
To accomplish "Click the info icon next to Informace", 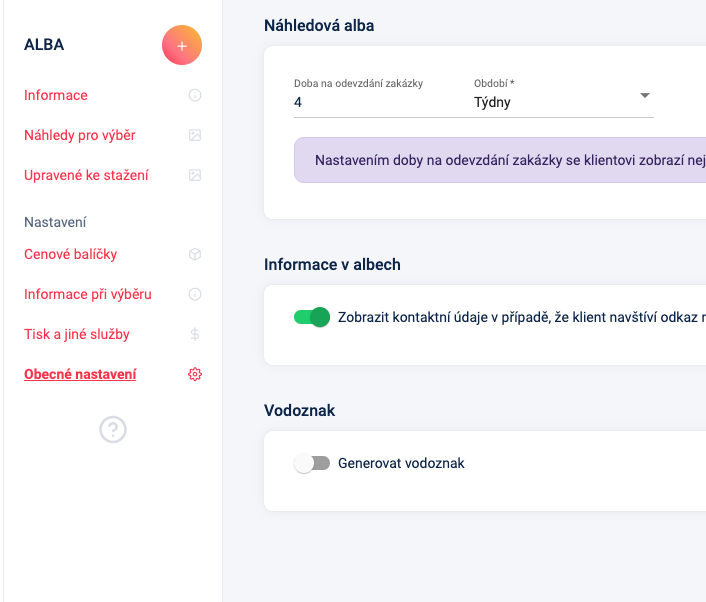I will coord(195,95).
